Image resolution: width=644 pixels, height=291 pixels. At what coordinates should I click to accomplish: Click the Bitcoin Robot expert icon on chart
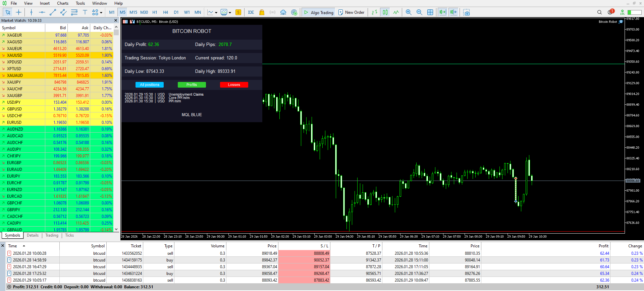(621, 22)
